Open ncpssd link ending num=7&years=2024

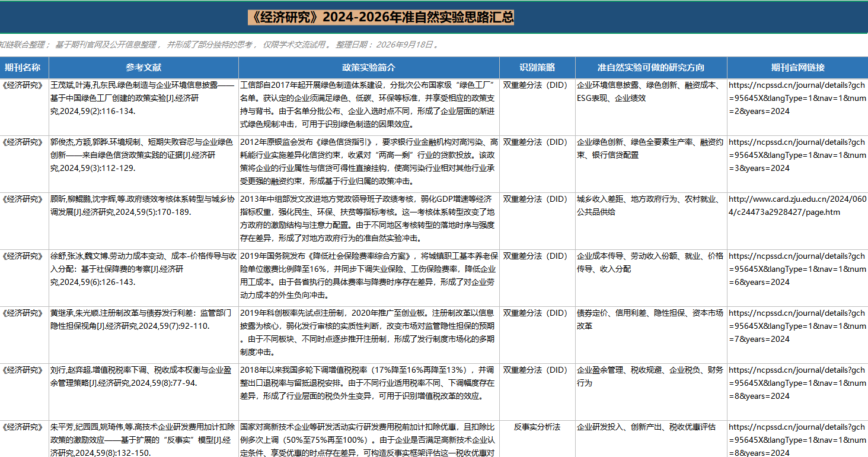pyautogui.click(x=797, y=326)
